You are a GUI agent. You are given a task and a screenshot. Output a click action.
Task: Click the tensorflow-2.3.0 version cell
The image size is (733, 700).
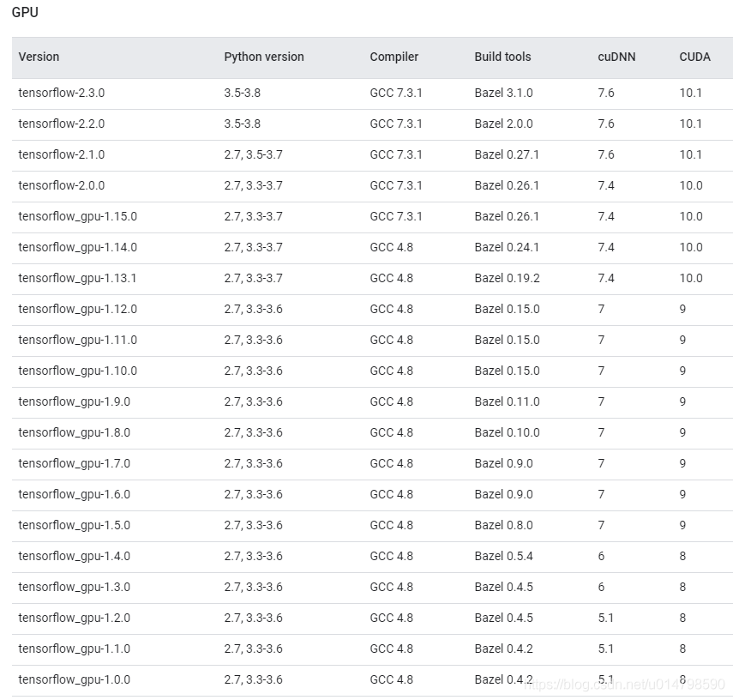point(61,93)
